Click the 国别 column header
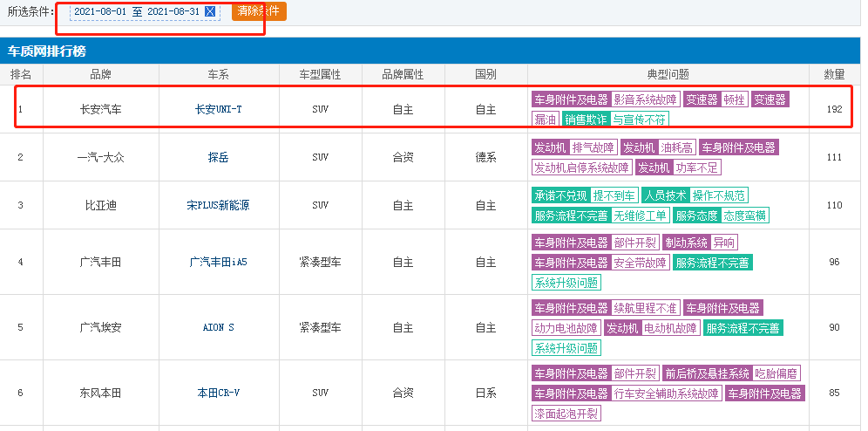868x431 pixels. (485, 74)
